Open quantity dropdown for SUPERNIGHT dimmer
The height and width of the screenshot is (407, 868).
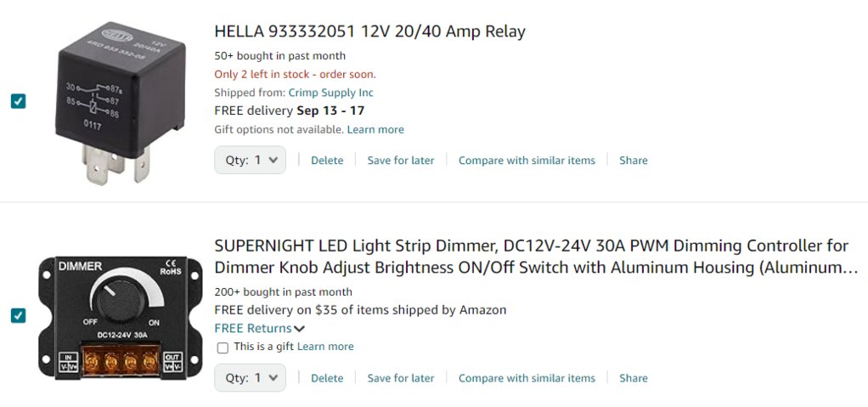[x=251, y=377]
